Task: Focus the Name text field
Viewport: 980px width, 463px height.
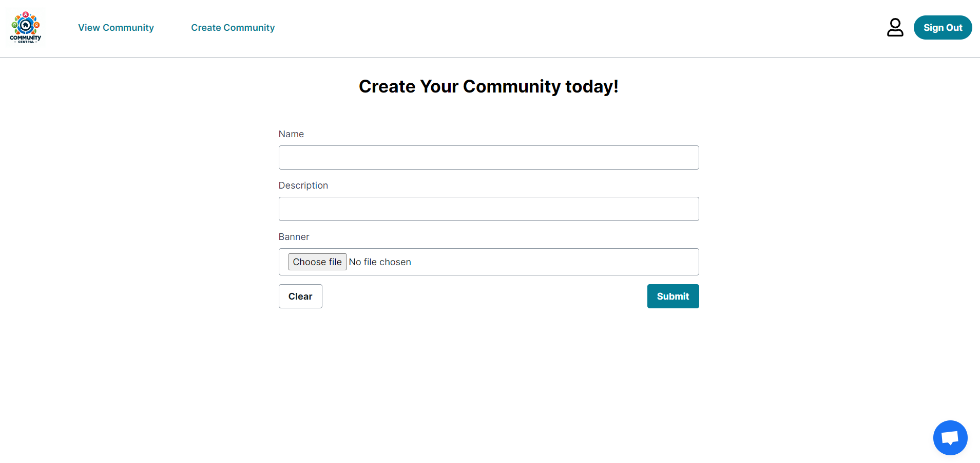Action: pyautogui.click(x=488, y=158)
